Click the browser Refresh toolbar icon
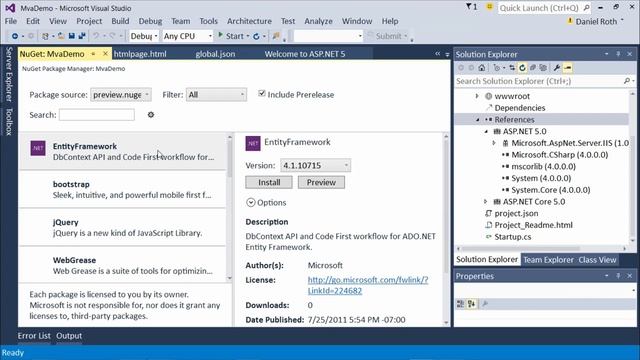640x360 pixels. coord(256,36)
